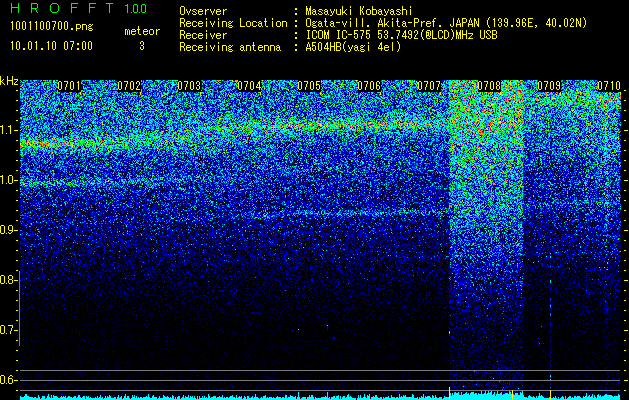This screenshot has width=629, height=400.
Task: Select the A504HB(yagi 4el) antenna text
Action: click(x=353, y=47)
